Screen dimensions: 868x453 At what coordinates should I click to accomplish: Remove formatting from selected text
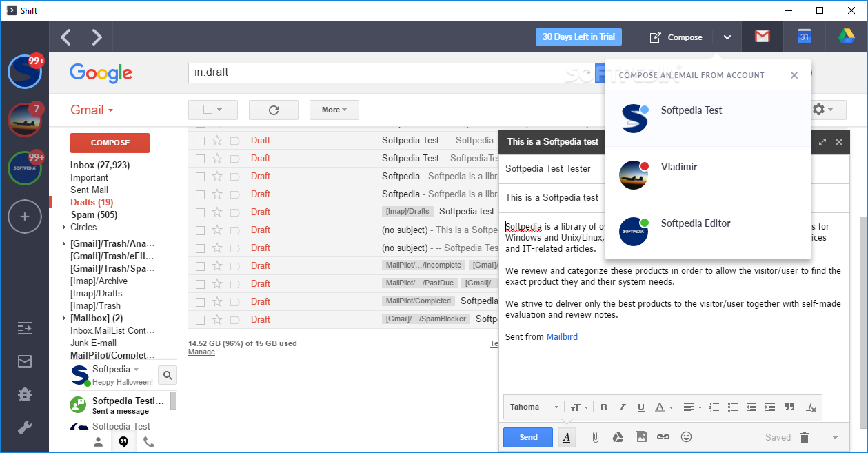[811, 407]
